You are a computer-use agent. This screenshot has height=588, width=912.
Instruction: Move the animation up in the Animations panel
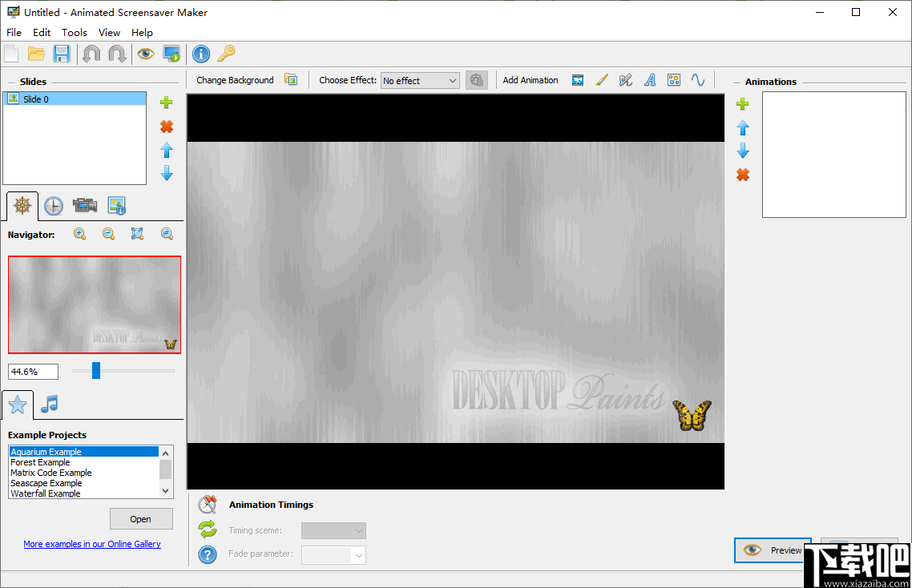[x=743, y=127]
